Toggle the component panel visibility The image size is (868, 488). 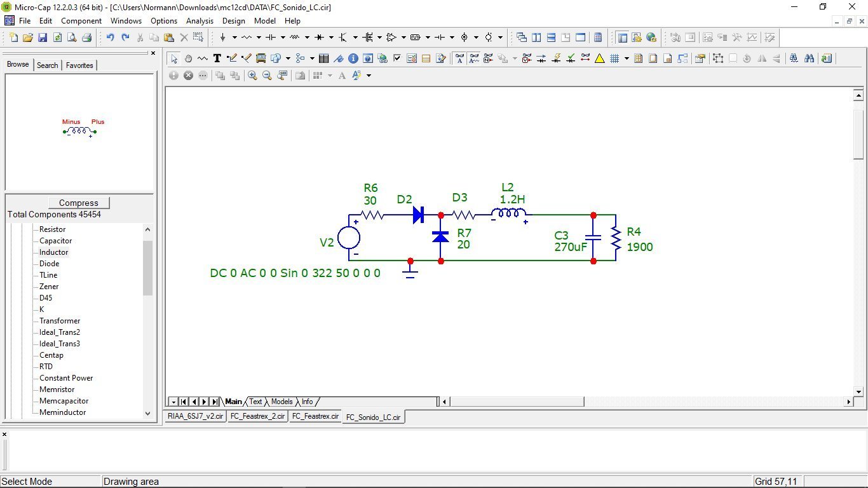pyautogui.click(x=623, y=37)
